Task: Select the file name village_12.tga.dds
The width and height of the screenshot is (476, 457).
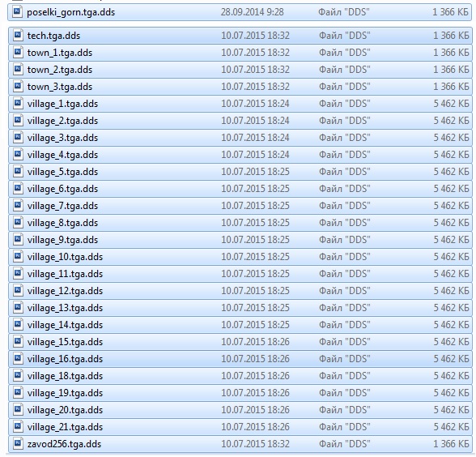Action: pyautogui.click(x=65, y=291)
